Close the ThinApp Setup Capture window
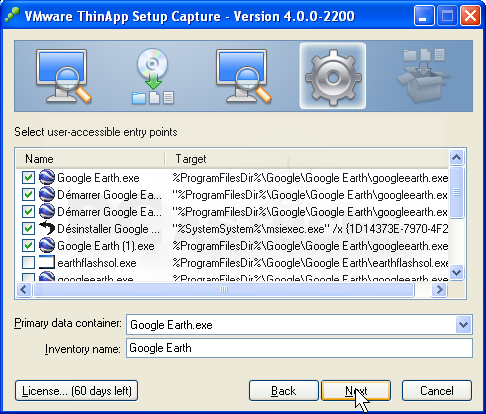The width and height of the screenshot is (486, 414). pyautogui.click(x=470, y=16)
